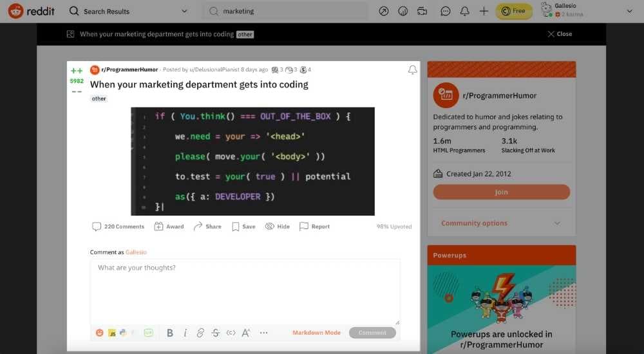Image resolution: width=644 pixels, height=354 pixels.
Task: Click the Powerups section header
Action: (x=502, y=256)
